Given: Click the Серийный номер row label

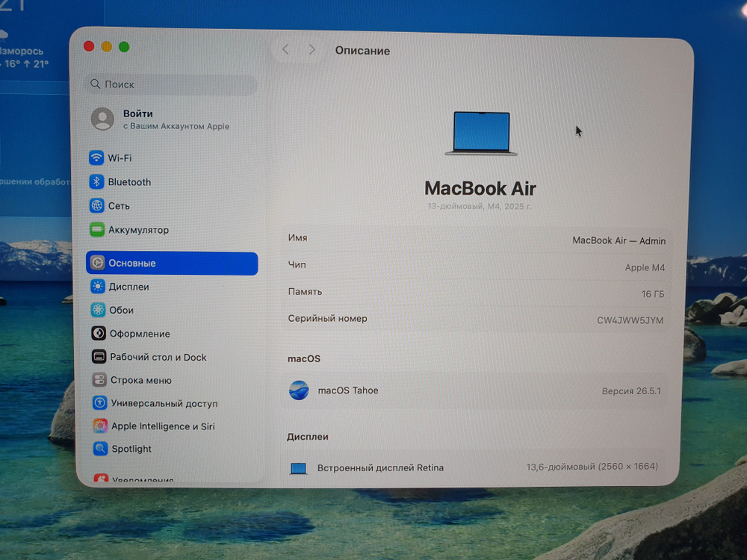Looking at the screenshot, I should point(327,319).
